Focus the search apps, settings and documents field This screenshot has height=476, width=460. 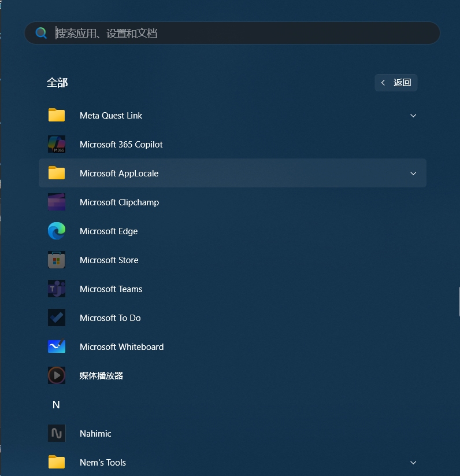pyautogui.click(x=232, y=33)
